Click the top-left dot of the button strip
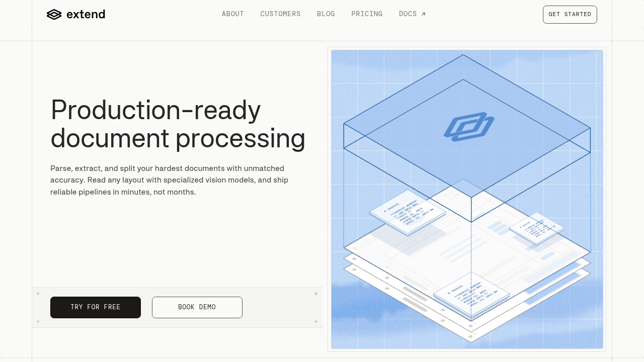 coord(38,294)
